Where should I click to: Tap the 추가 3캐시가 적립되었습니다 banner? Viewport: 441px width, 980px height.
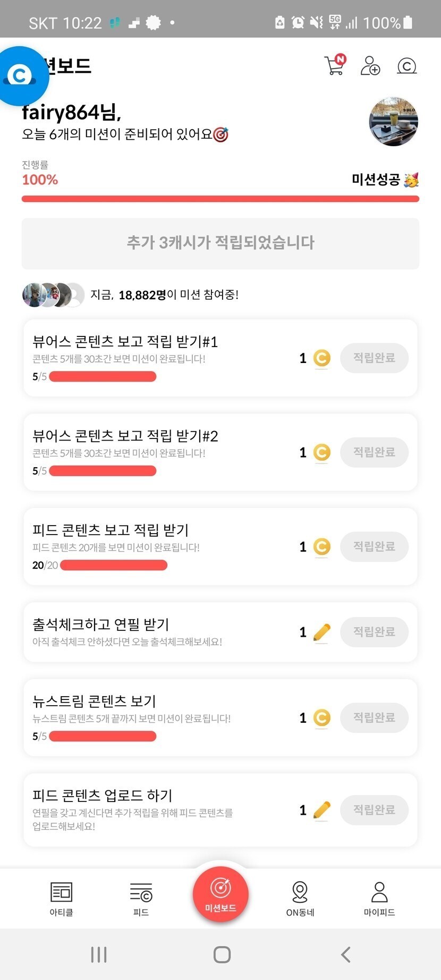(x=220, y=243)
